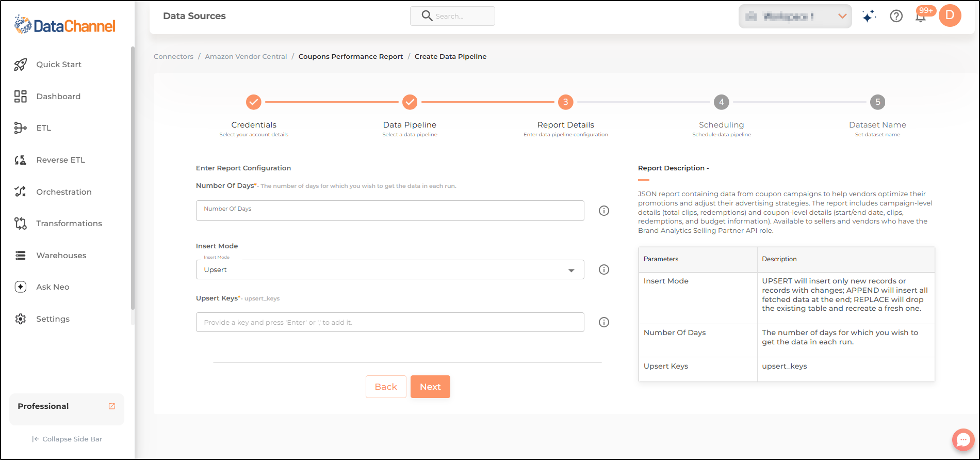Open the notifications bell icon
Image resolution: width=980 pixels, height=460 pixels.
click(x=921, y=17)
